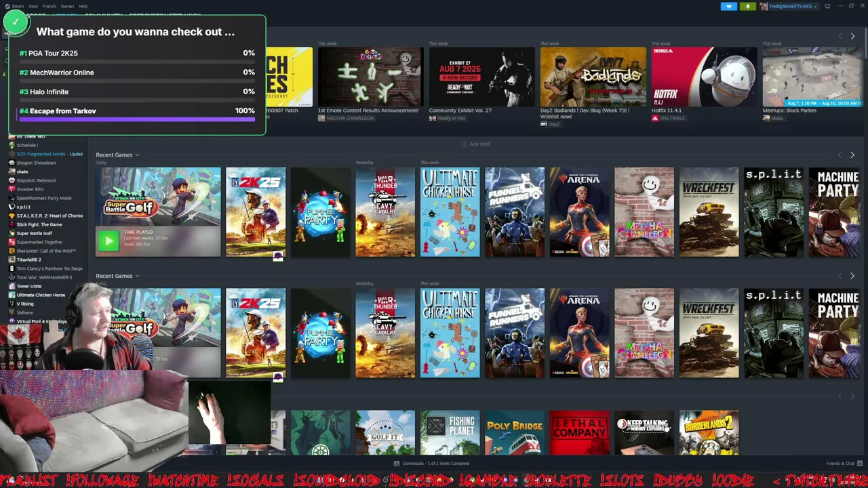The height and width of the screenshot is (488, 868).
Task: Click the DayZ tag under the Badlands post
Action: pos(550,125)
